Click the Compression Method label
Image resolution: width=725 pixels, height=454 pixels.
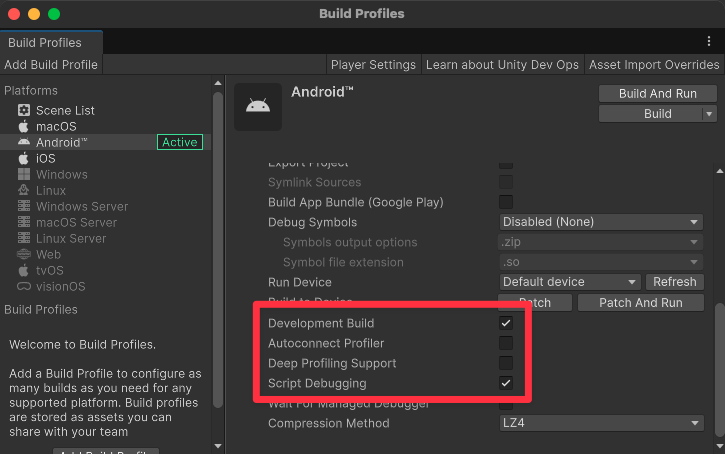(x=329, y=423)
